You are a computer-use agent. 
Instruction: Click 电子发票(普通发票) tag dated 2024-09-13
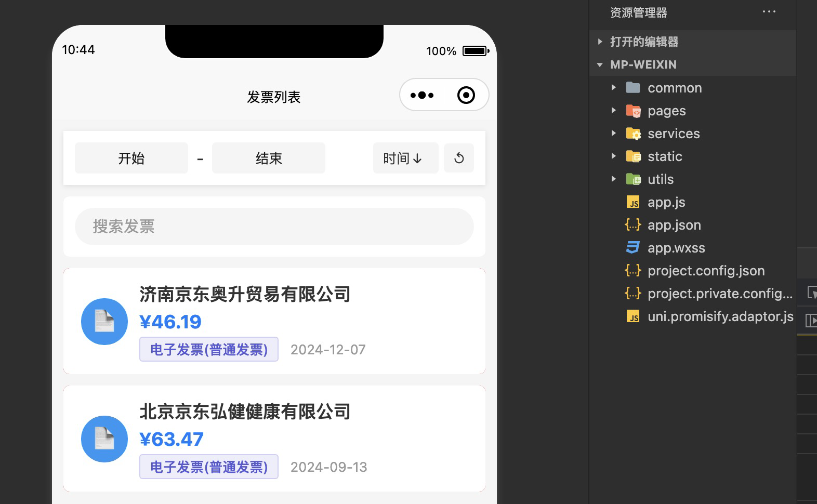209,467
